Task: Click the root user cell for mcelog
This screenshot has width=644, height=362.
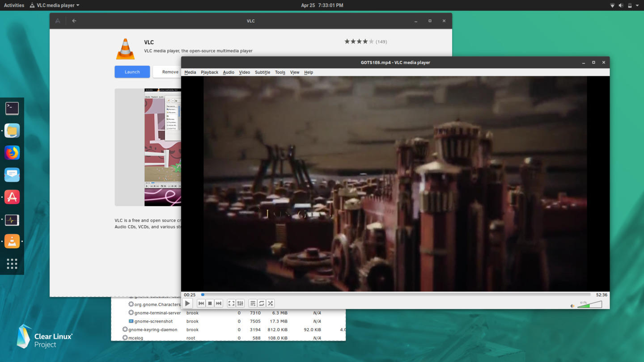Action: coord(191,338)
